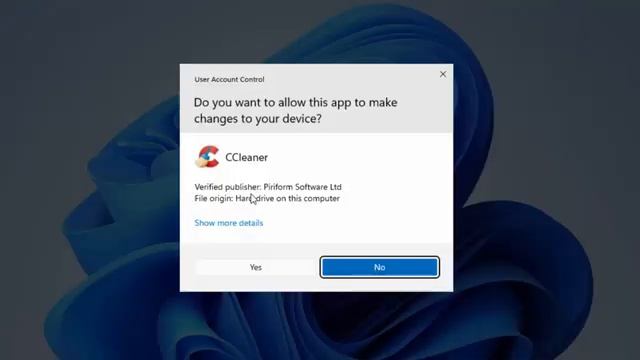Click the Verified publisher Piriform Software line

pyautogui.click(x=268, y=187)
